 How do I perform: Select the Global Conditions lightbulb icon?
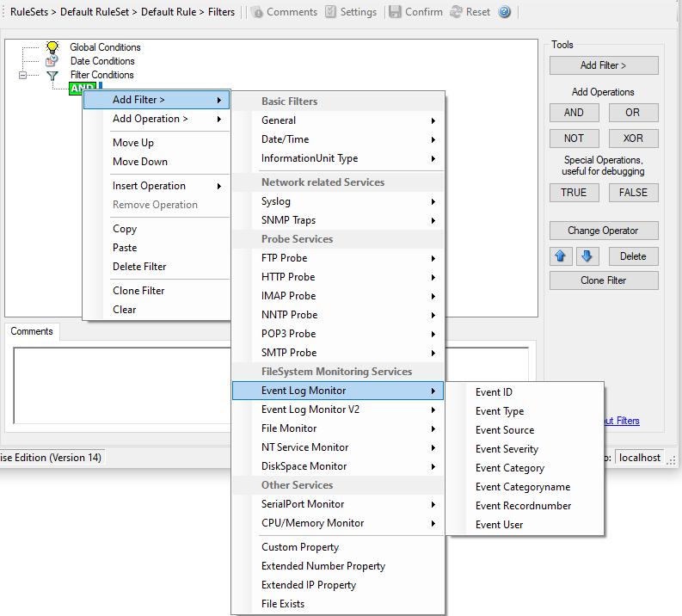point(52,47)
